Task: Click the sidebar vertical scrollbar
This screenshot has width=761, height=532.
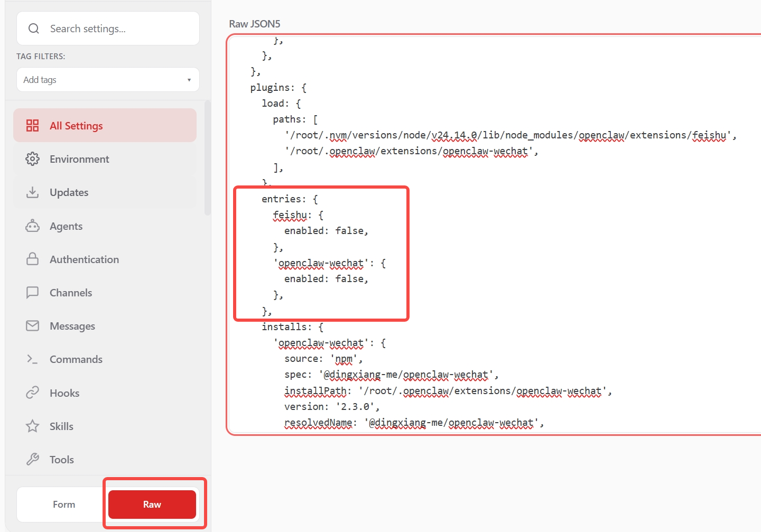Action: point(207,158)
